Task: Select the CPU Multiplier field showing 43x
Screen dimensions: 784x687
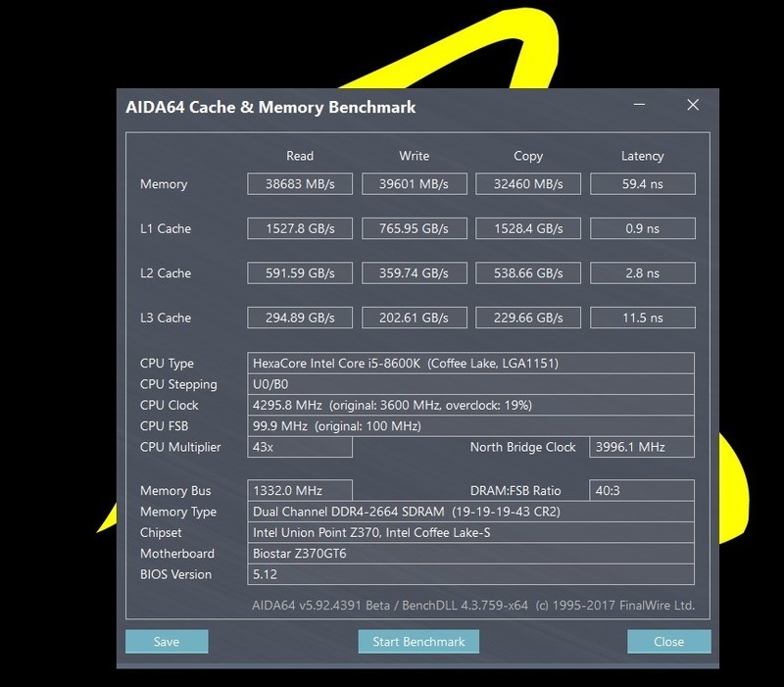Action: 300,447
